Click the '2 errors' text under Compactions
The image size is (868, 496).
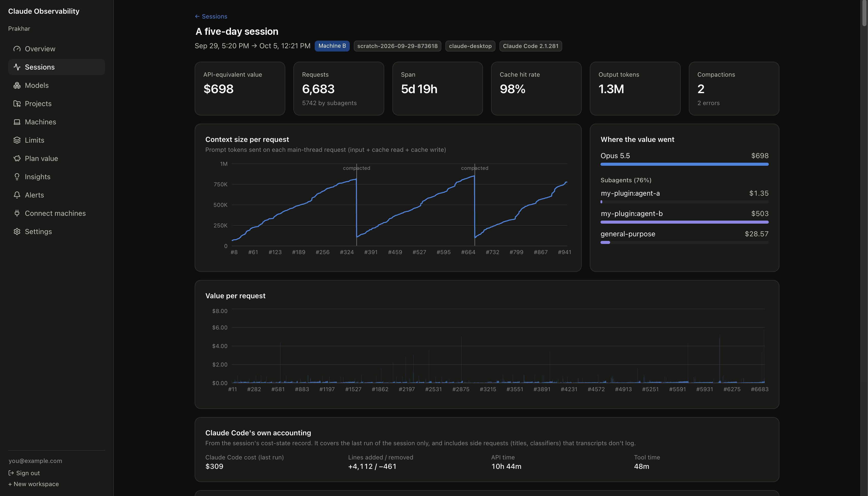click(x=708, y=103)
